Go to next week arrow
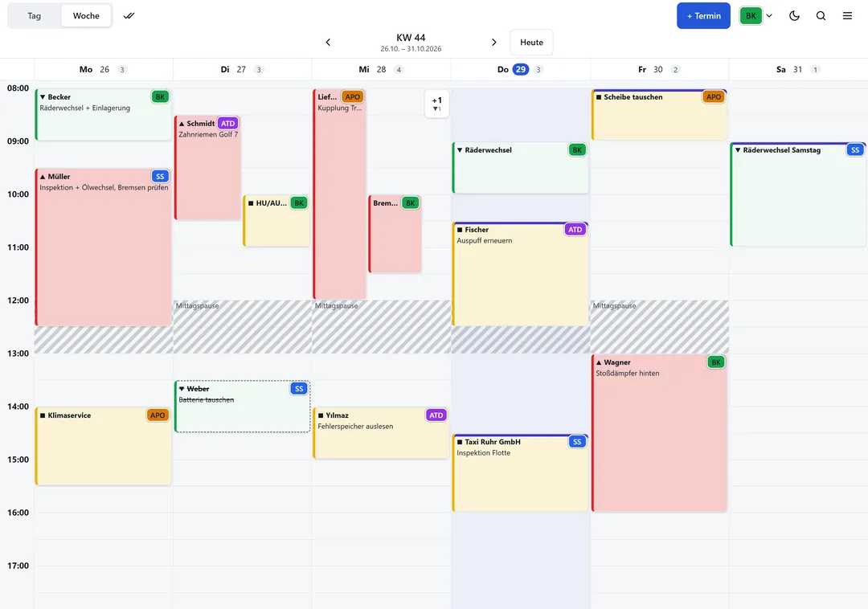This screenshot has width=868, height=609. (x=493, y=42)
